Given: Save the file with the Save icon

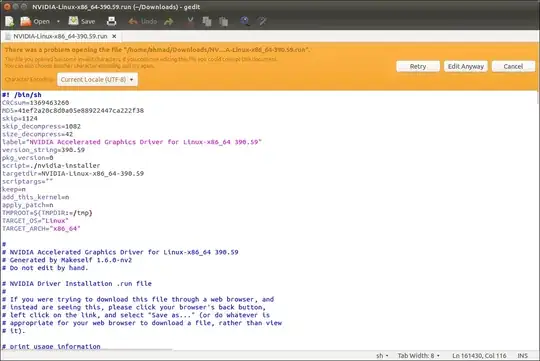Looking at the screenshot, I should (x=82, y=21).
